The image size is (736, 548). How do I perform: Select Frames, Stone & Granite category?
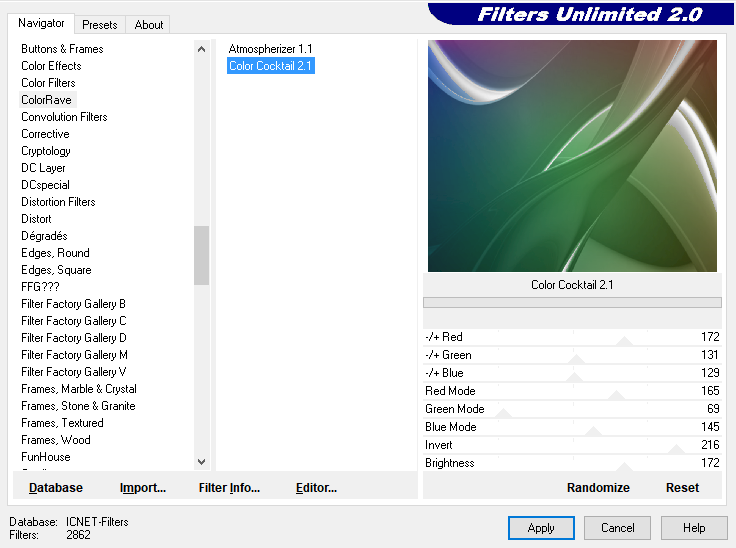(x=78, y=406)
